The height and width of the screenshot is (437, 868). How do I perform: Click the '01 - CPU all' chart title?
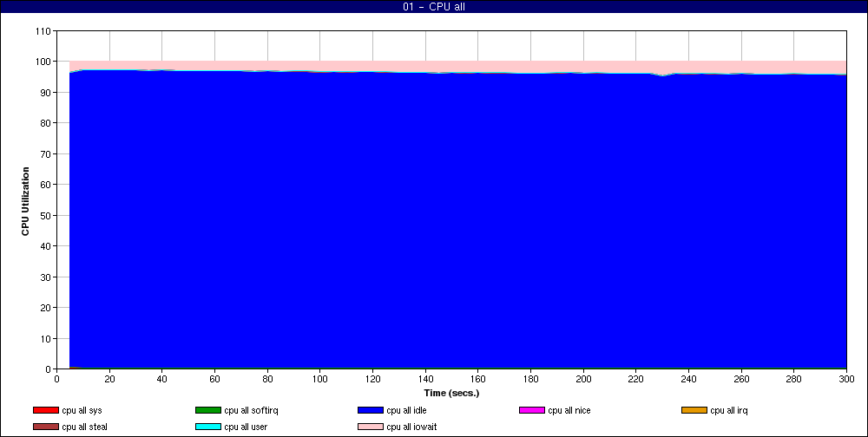[x=433, y=7]
